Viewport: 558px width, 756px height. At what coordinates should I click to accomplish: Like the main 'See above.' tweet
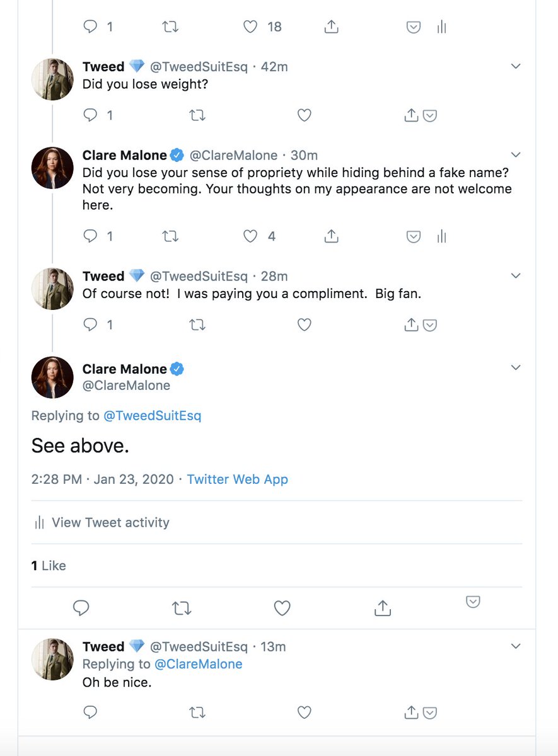click(x=282, y=608)
